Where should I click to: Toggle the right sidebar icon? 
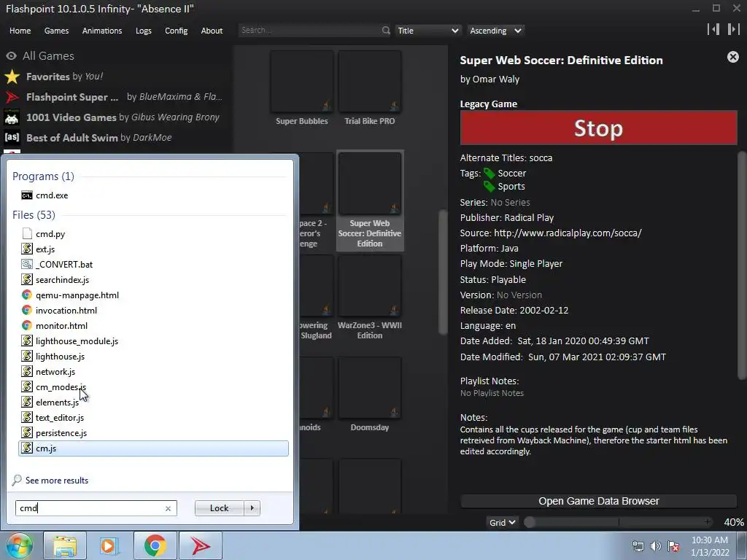point(733,29)
